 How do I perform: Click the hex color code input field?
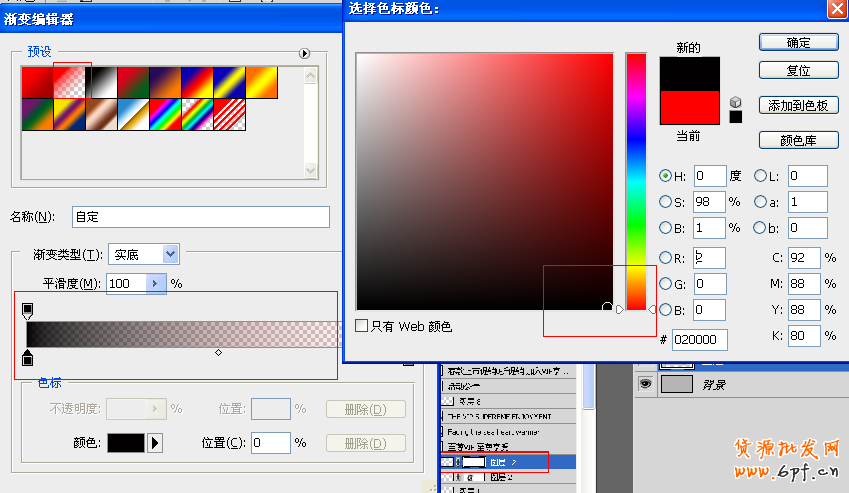tap(699, 340)
